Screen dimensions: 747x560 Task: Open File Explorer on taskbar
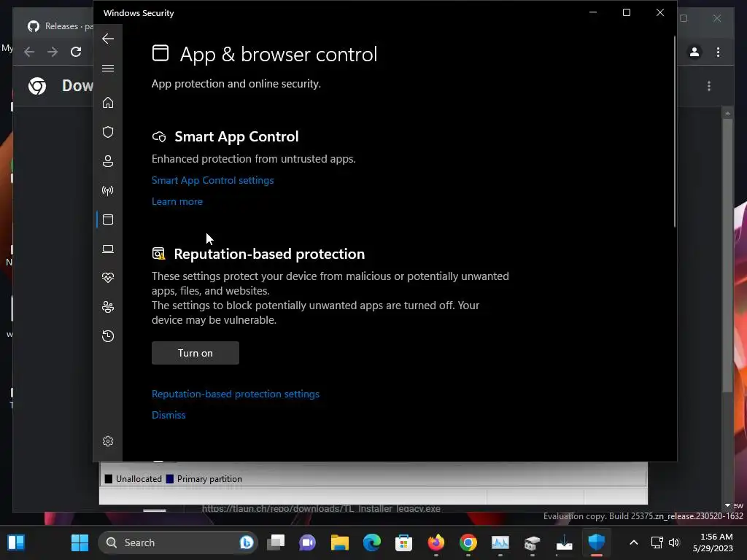[340, 542]
